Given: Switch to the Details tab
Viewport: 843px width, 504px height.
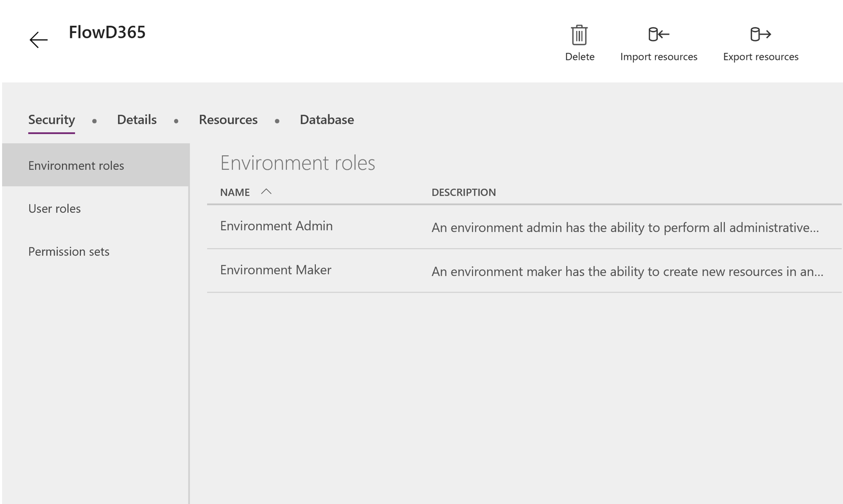Looking at the screenshot, I should pyautogui.click(x=136, y=120).
